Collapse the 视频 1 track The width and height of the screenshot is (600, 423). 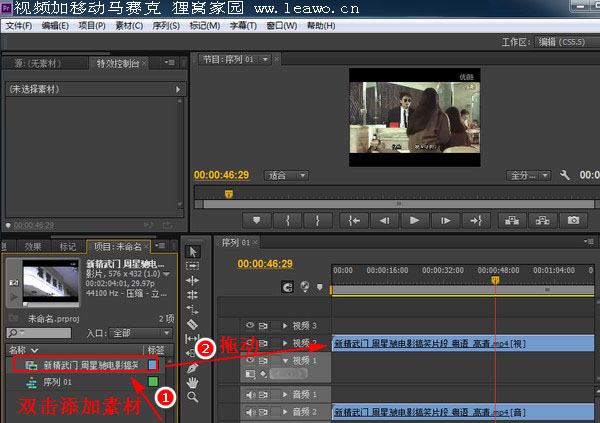(x=285, y=361)
